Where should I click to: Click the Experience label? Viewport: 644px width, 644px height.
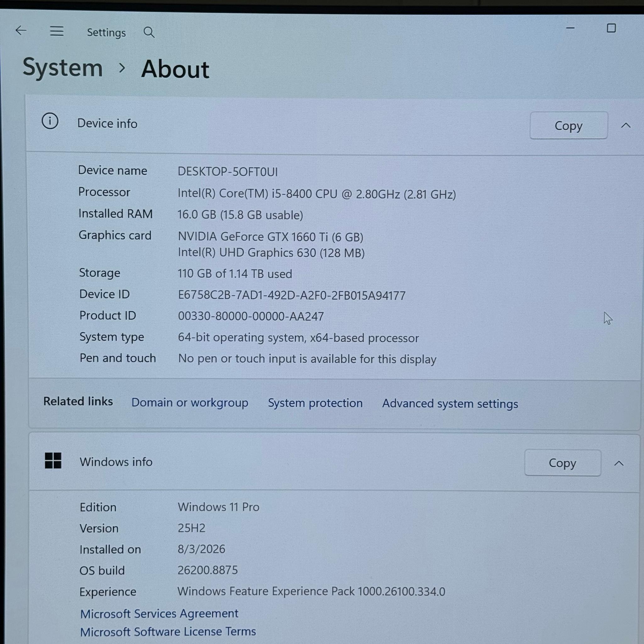tap(108, 592)
